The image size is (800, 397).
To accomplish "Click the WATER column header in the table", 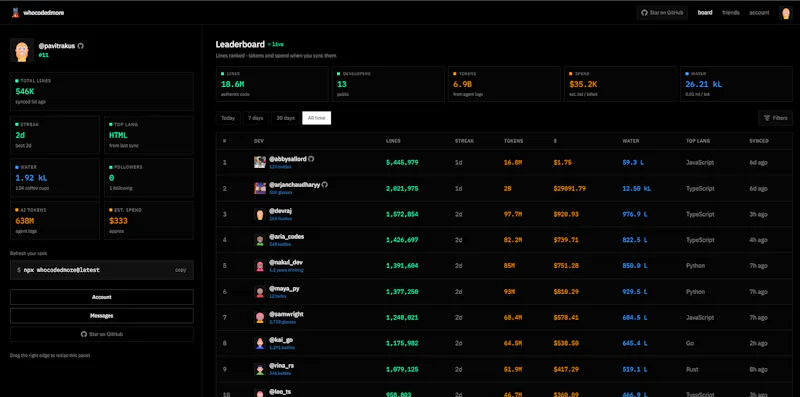I will tap(631, 141).
